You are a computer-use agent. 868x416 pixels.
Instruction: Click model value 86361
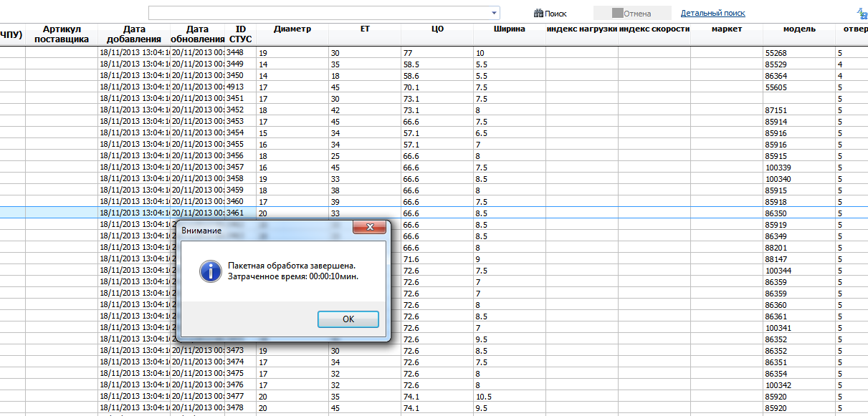click(x=776, y=316)
